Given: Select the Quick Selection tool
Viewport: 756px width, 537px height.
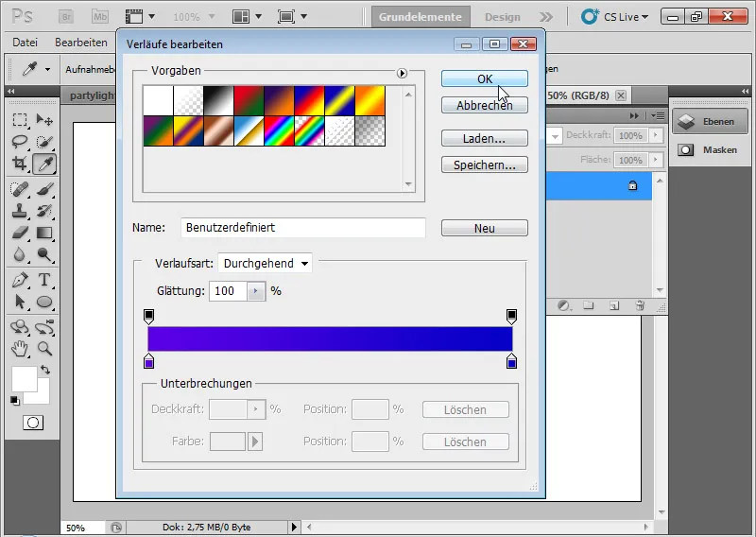Looking at the screenshot, I should point(44,142).
